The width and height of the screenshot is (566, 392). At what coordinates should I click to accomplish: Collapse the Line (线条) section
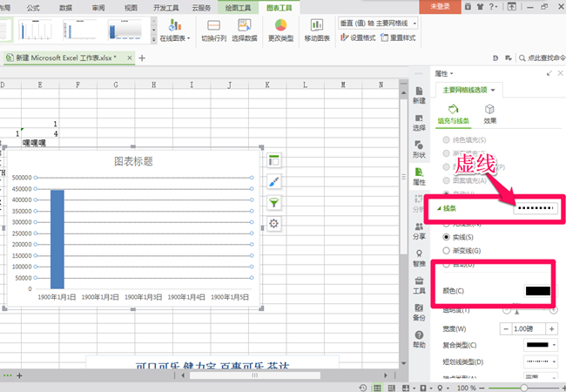point(439,208)
